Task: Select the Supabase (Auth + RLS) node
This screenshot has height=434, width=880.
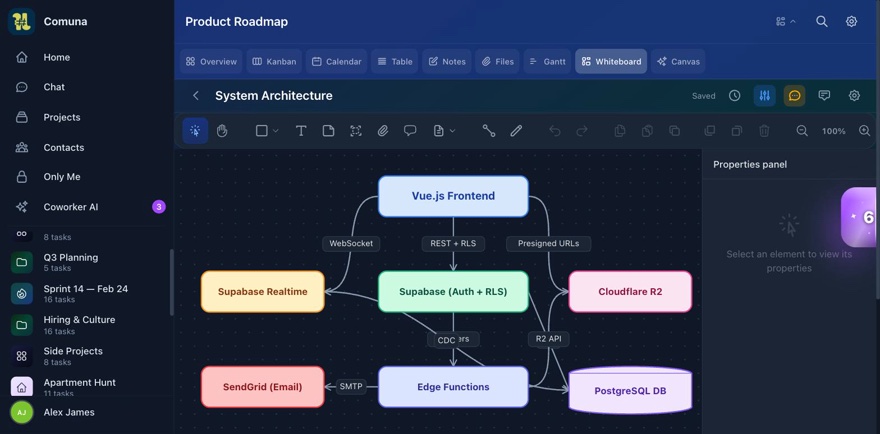Action: (x=453, y=292)
